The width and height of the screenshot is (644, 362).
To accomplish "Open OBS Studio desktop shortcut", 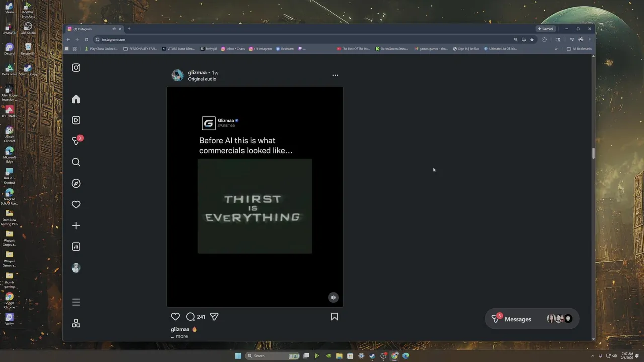I will point(28,28).
